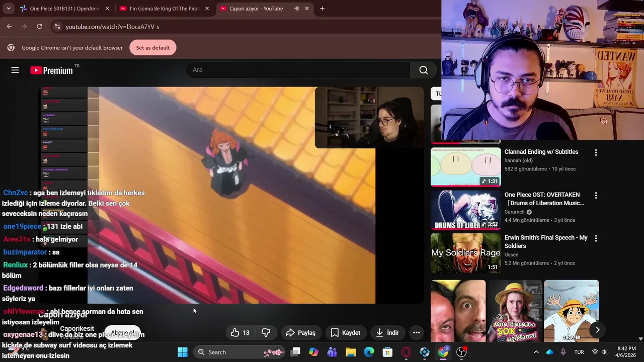Open 'Clannad Ending w/ Subtitles' title link
644x362 pixels.
tap(541, 152)
